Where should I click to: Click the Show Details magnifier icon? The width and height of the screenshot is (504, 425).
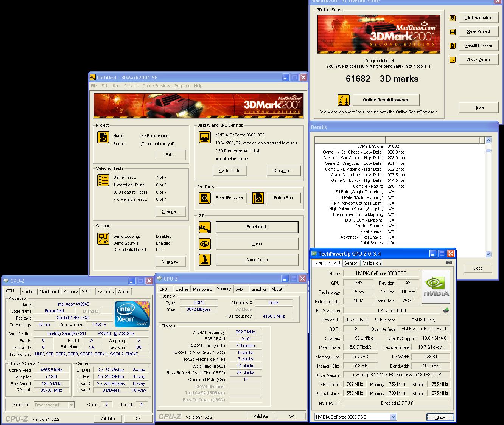click(x=453, y=60)
